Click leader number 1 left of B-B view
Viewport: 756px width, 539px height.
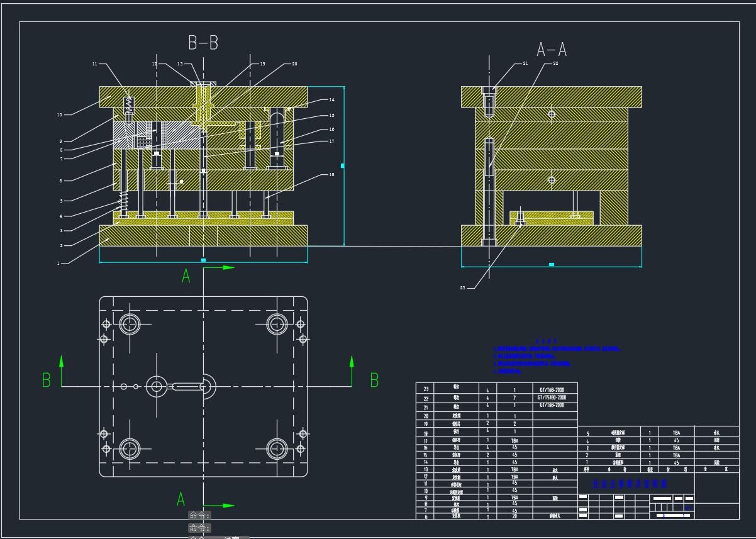pos(58,263)
